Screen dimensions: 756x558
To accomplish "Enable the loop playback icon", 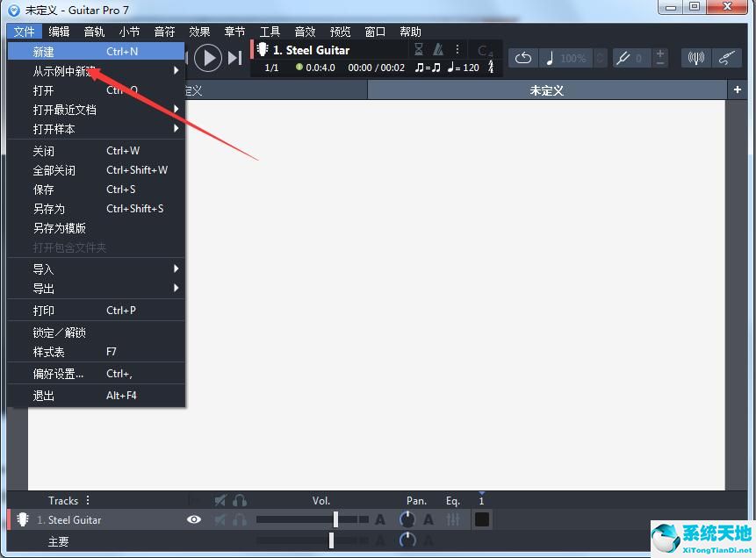I will [523, 58].
